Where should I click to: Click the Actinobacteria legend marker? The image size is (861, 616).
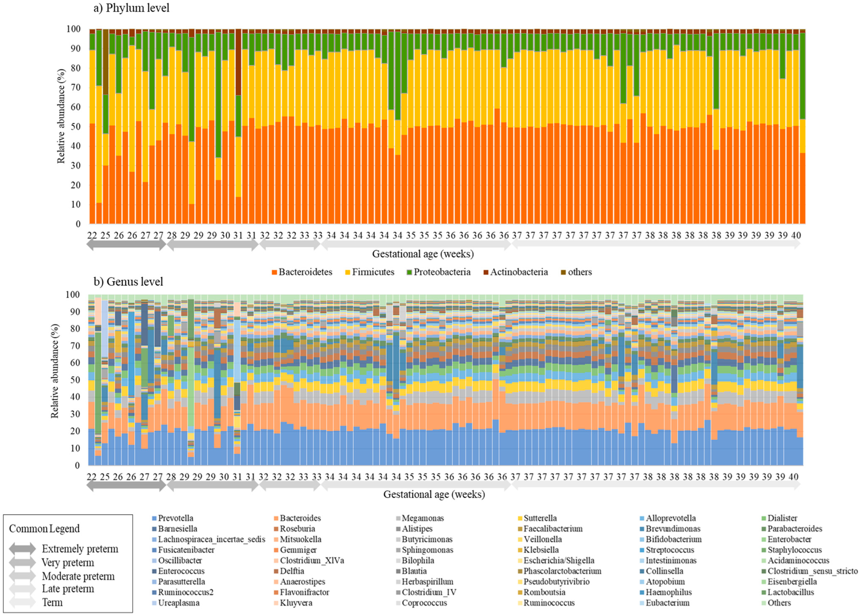coord(486,272)
